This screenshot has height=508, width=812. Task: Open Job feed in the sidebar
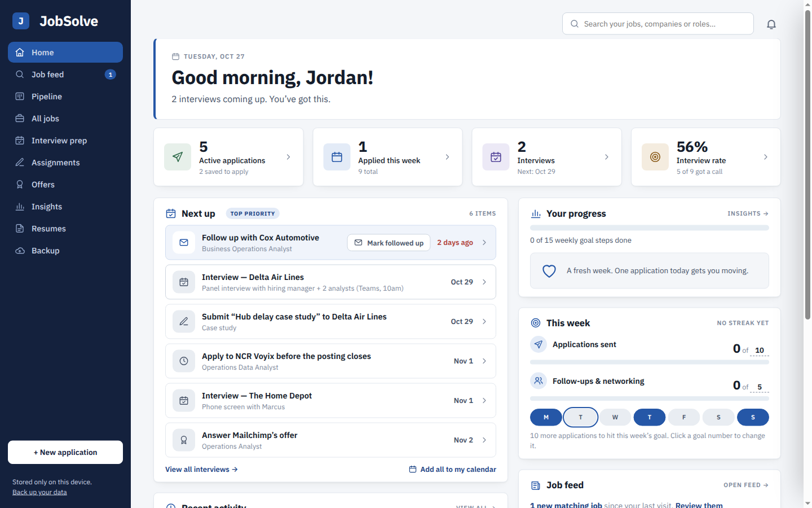tap(65, 75)
